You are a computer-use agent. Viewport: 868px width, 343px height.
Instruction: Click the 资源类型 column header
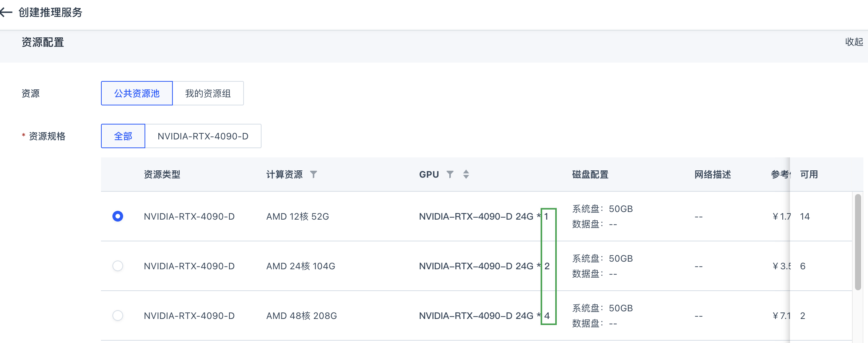162,175
